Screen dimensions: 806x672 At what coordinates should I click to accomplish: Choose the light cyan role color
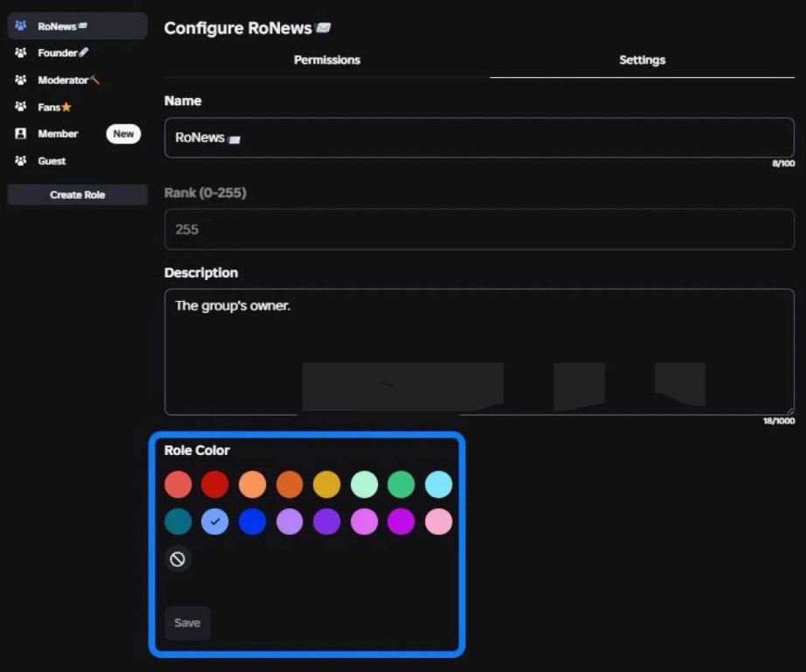[438, 485]
